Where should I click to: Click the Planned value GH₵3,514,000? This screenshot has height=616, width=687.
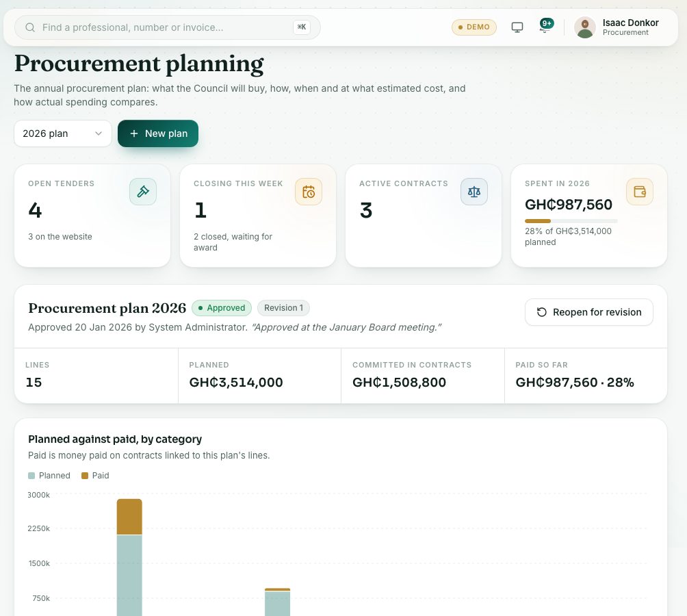pos(235,383)
